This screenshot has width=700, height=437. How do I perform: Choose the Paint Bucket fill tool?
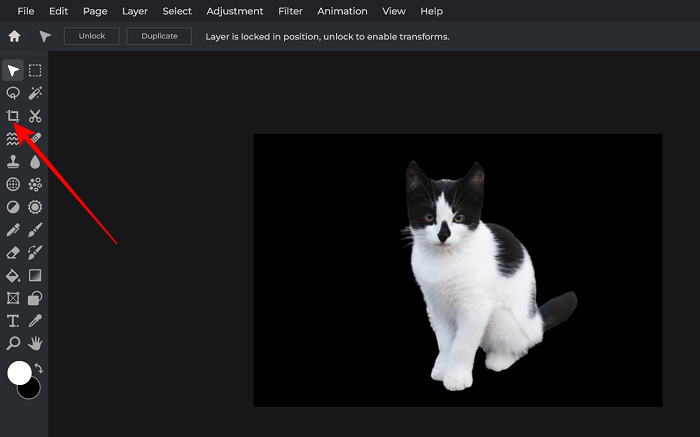pyautogui.click(x=13, y=275)
